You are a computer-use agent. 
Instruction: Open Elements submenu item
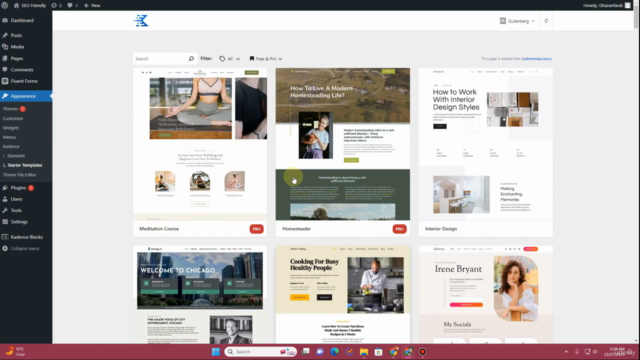coord(16,156)
